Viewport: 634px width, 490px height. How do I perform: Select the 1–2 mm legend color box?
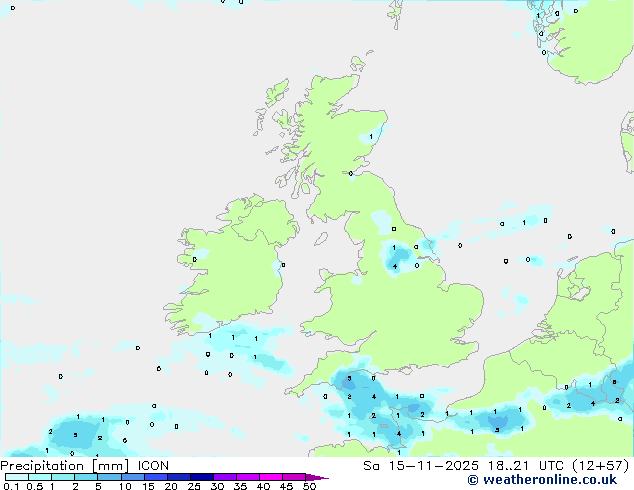pos(63,477)
